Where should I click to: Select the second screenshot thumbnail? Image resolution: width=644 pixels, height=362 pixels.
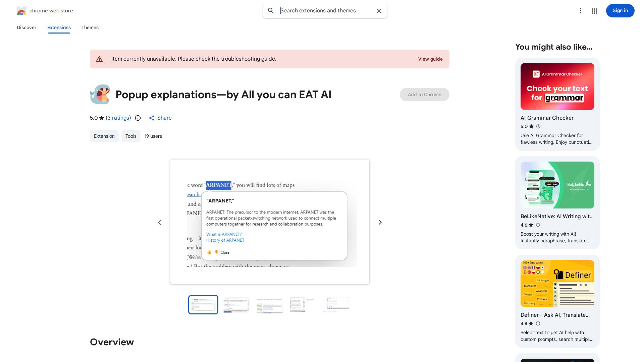coord(236,305)
